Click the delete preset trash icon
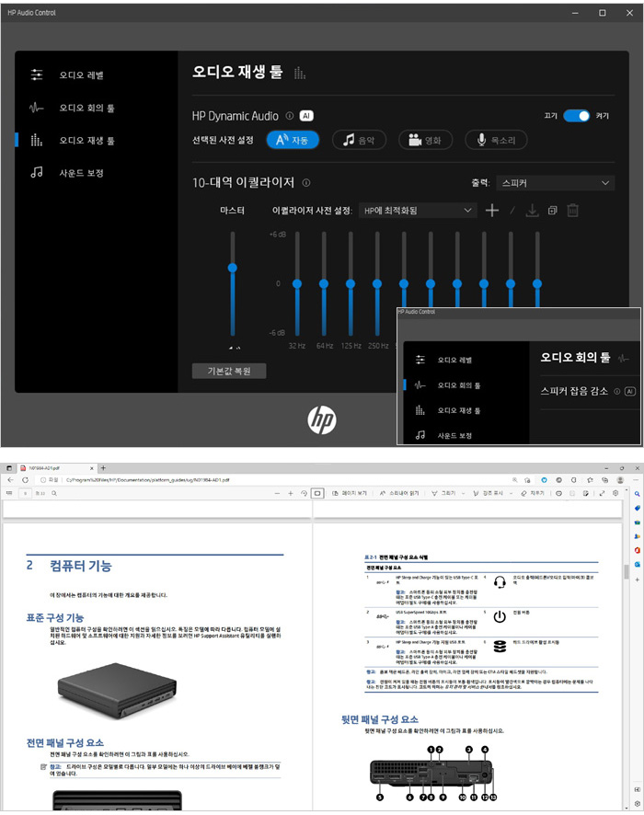 point(573,211)
